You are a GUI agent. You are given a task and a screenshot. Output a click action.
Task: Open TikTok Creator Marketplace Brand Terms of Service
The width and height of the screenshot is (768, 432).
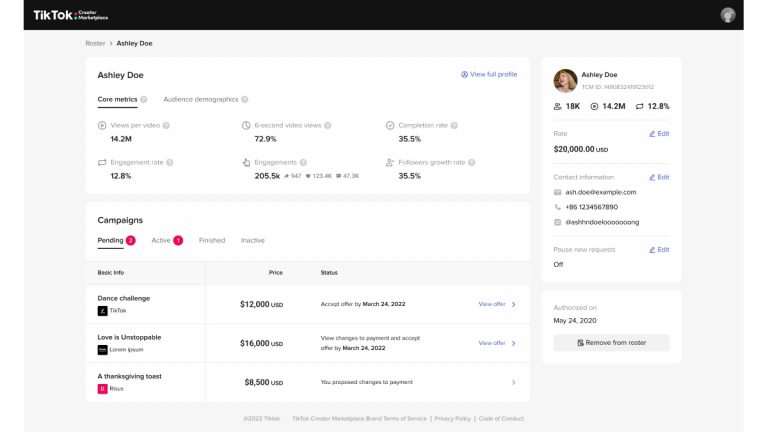(360, 419)
